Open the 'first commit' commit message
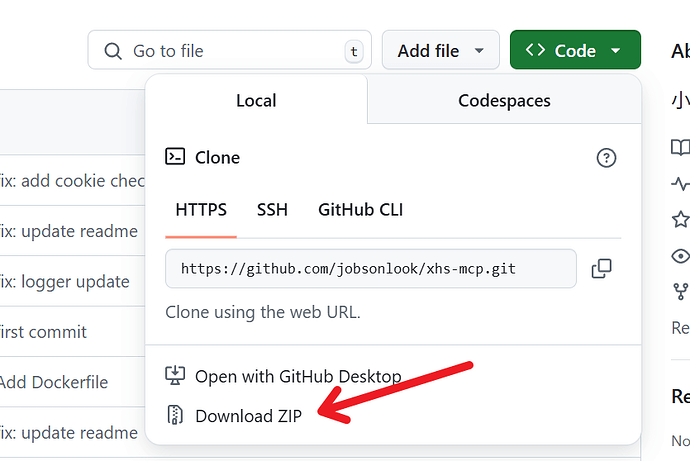Image resolution: width=690 pixels, height=461 pixels. 43,332
